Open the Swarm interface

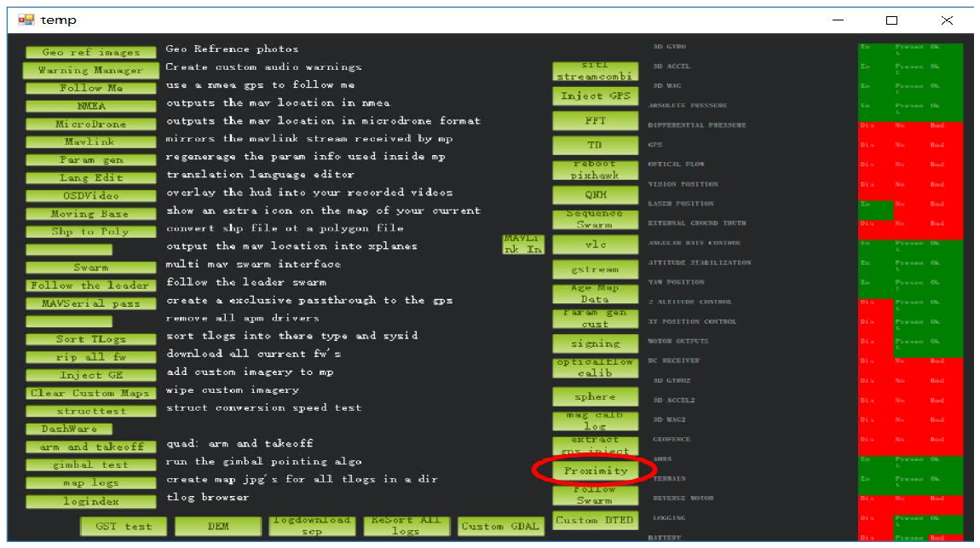(x=90, y=268)
